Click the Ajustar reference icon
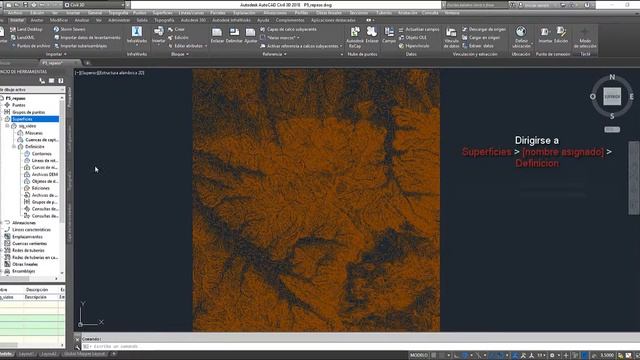Screen dimensions: 640x360 coord(250,32)
